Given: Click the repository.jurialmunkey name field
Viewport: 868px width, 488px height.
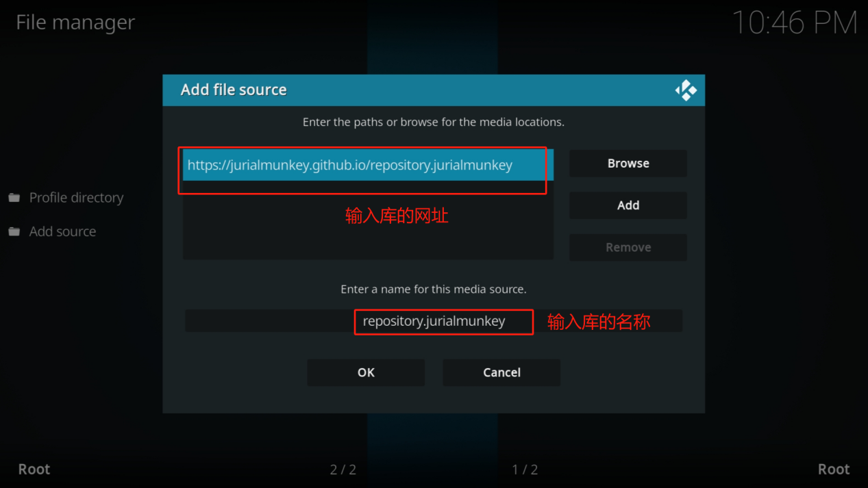Looking at the screenshot, I should pyautogui.click(x=434, y=321).
